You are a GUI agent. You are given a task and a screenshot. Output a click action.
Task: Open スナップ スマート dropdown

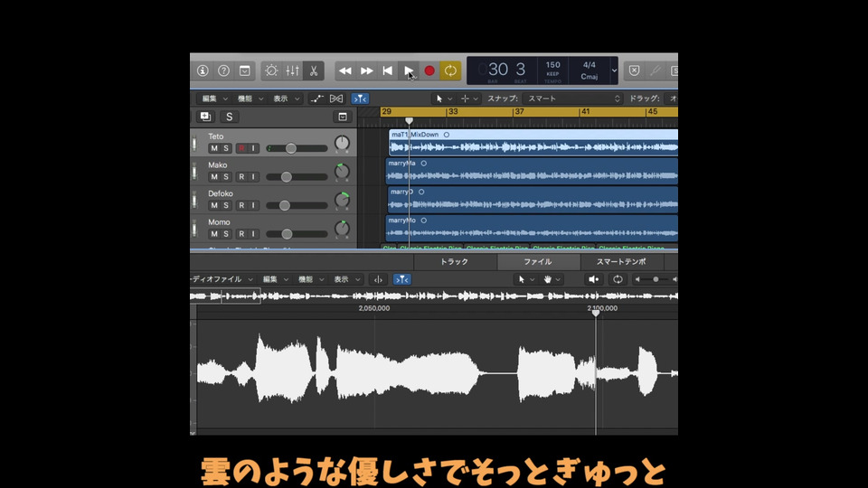pyautogui.click(x=572, y=99)
